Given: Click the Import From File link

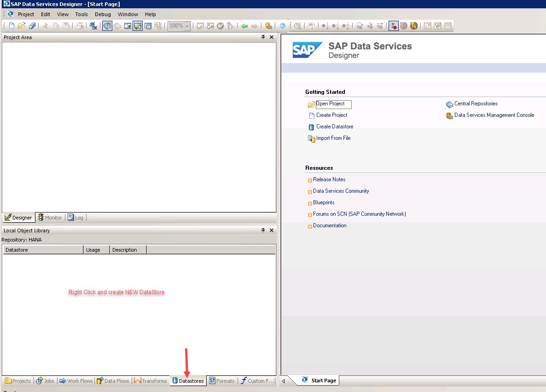Looking at the screenshot, I should [333, 138].
